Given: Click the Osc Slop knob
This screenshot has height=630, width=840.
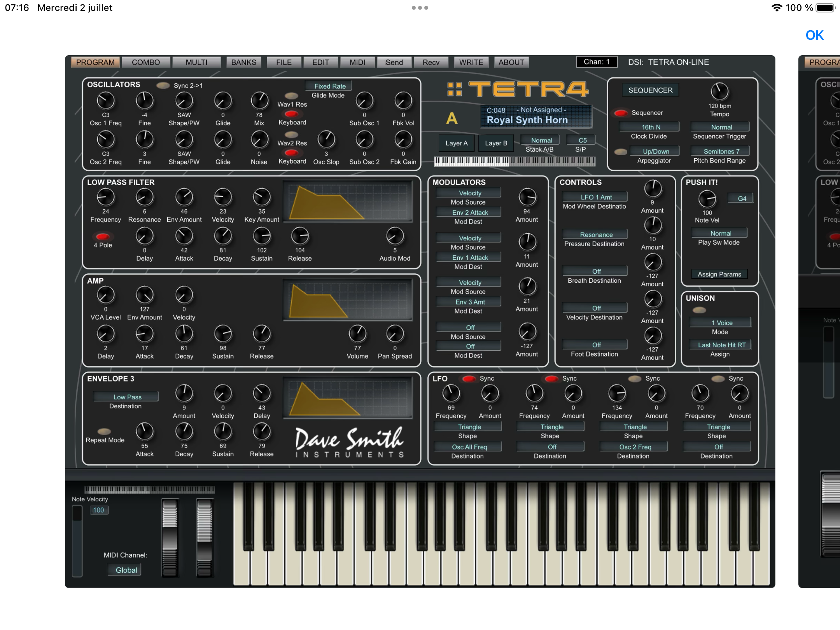Looking at the screenshot, I should click(x=326, y=140).
